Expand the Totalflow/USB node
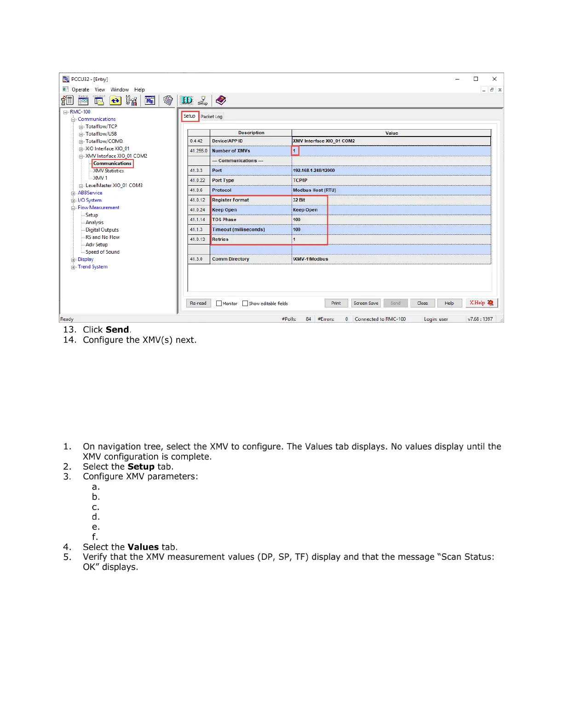563x728 pixels. [x=81, y=134]
